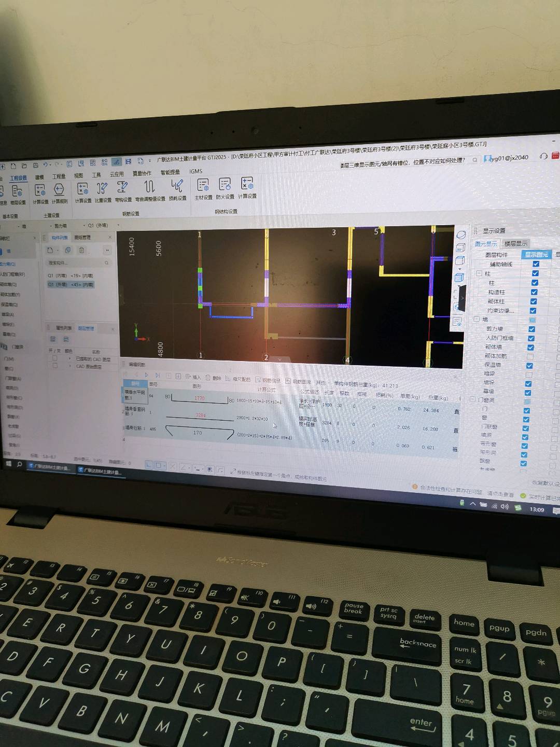Click the undo icon in quick access bar
The image size is (560, 747).
46,165
